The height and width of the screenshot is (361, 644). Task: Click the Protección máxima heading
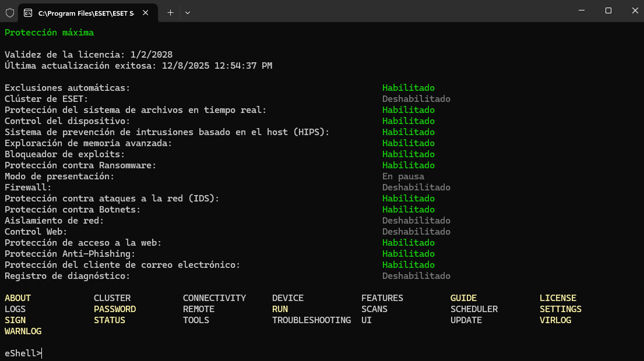pos(49,33)
